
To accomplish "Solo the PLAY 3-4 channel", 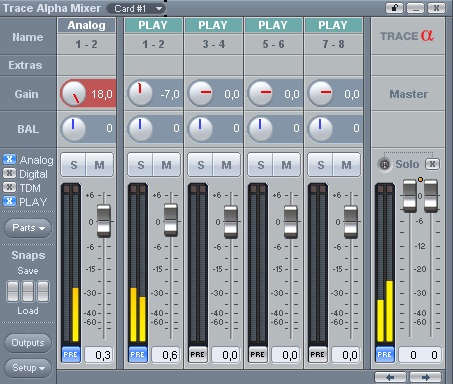I will pyautogui.click(x=201, y=165).
